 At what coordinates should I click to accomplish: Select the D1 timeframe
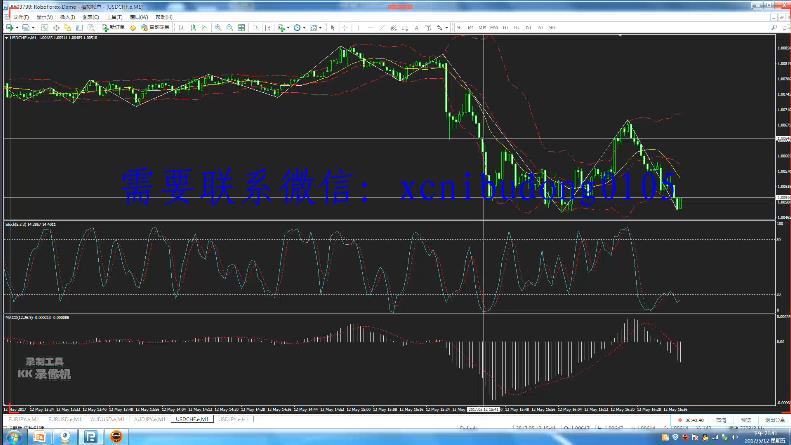coord(529,28)
